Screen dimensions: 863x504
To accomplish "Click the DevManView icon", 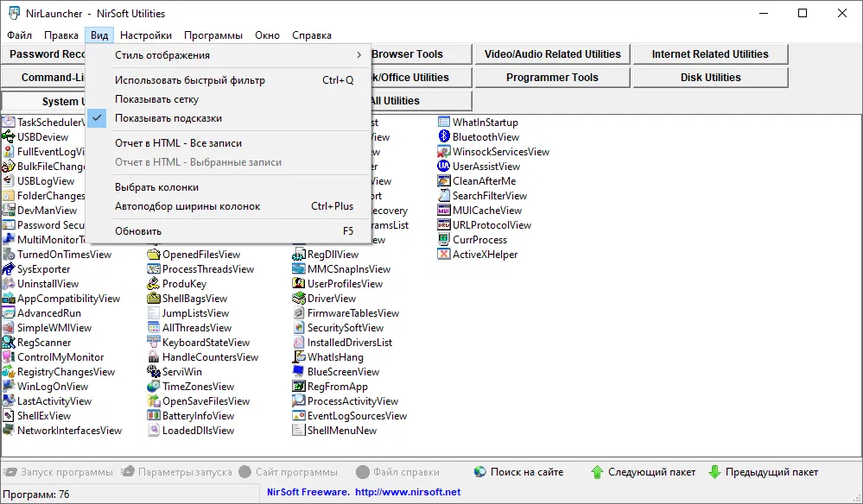I will (x=9, y=211).
